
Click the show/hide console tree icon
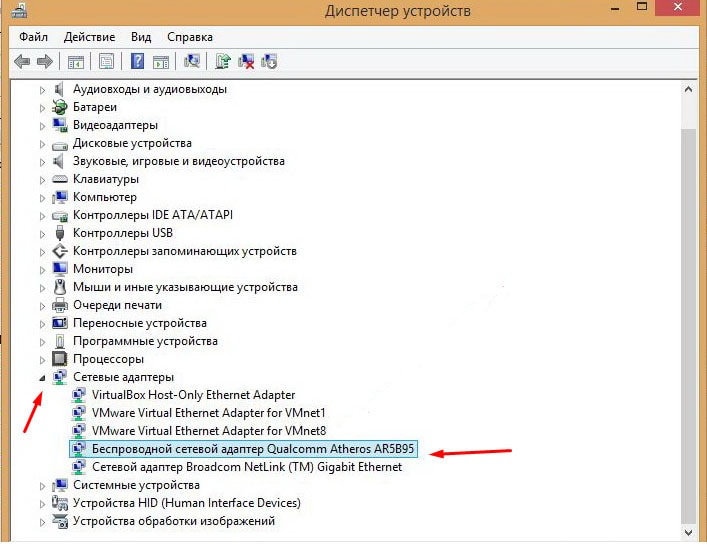(x=76, y=62)
